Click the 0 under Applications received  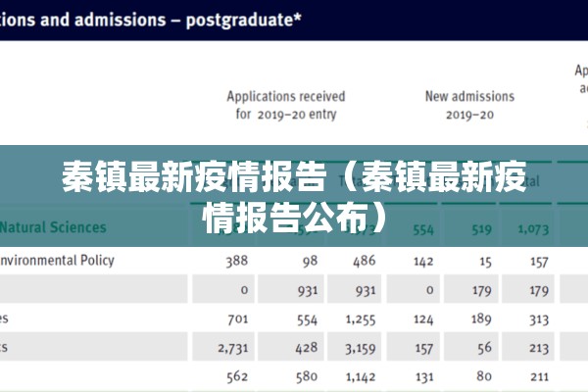point(244,290)
